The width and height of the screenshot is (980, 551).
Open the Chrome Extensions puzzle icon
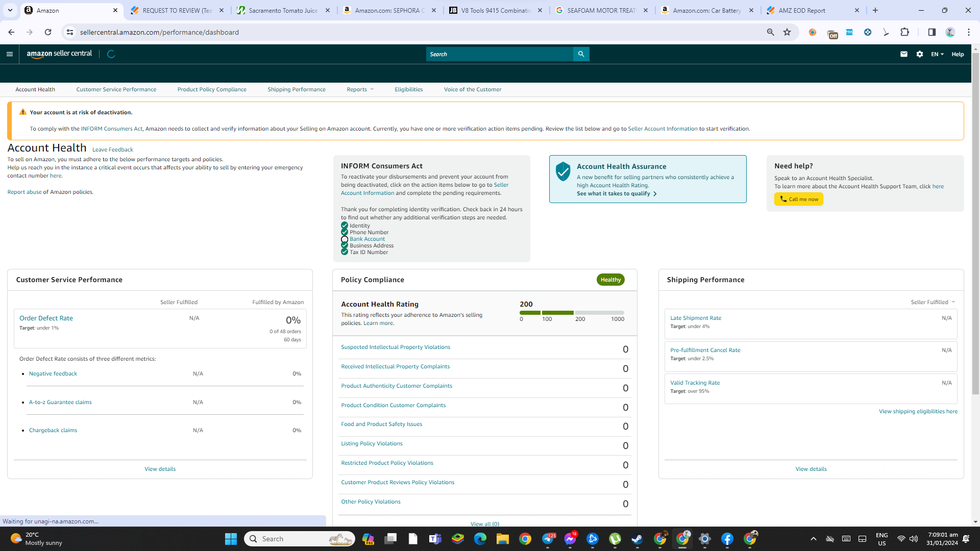(x=904, y=32)
